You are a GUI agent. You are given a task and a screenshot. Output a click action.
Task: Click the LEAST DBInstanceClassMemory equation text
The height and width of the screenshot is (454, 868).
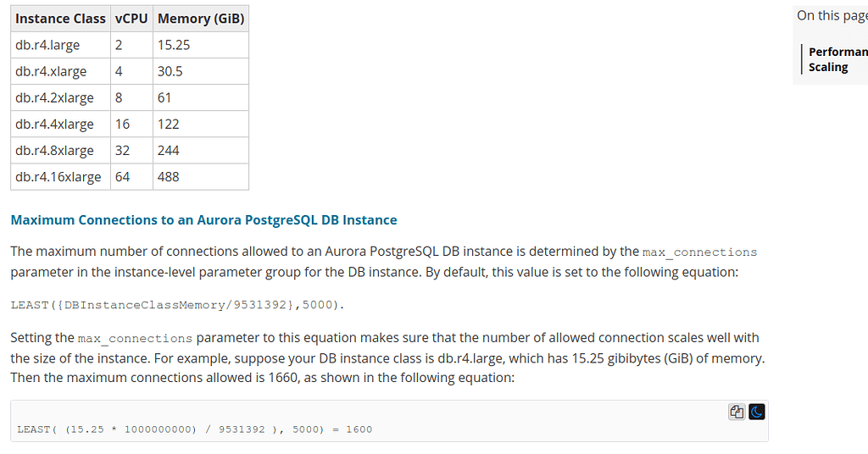pos(177,305)
